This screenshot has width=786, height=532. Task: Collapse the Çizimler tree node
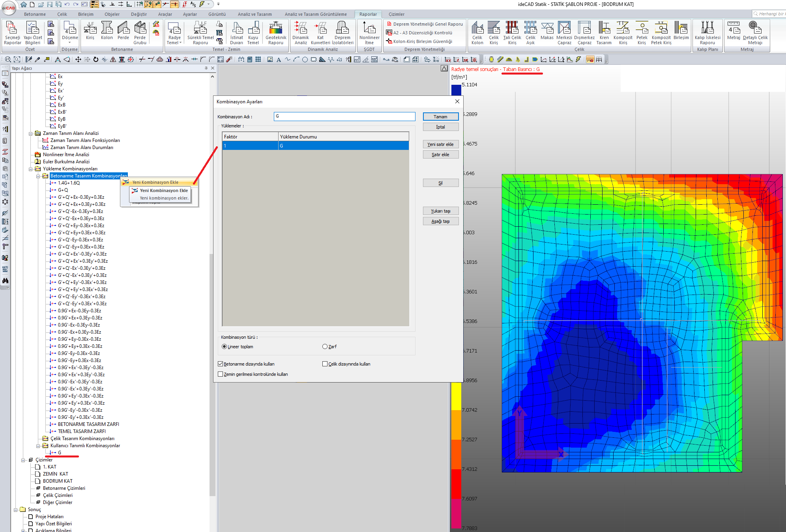23,460
